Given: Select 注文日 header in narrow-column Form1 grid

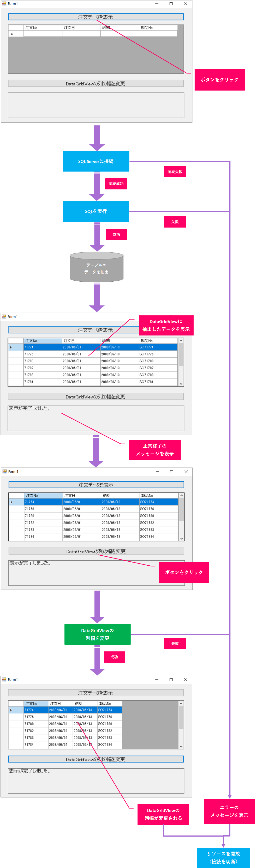Looking at the screenshot, I should 61,704.
